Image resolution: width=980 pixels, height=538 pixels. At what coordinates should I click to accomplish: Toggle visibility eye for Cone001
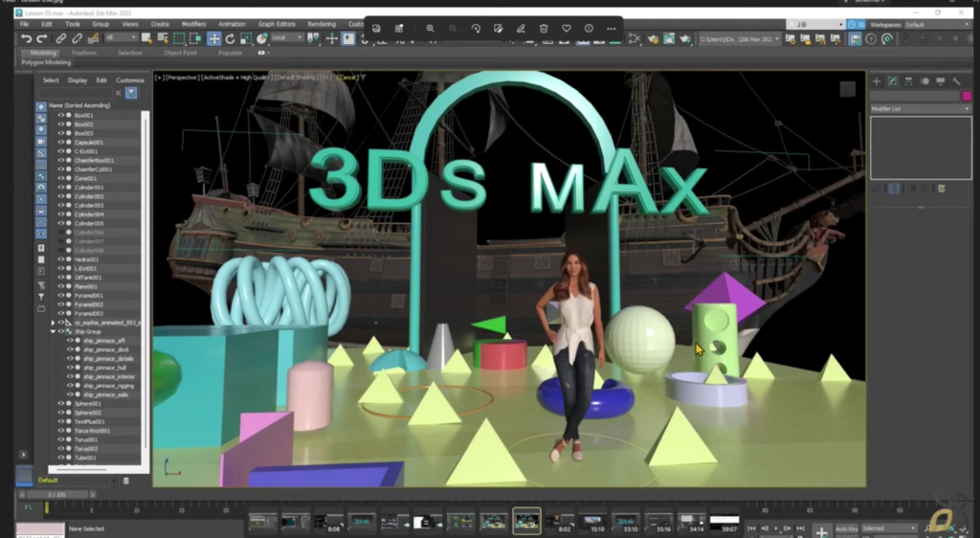point(61,178)
